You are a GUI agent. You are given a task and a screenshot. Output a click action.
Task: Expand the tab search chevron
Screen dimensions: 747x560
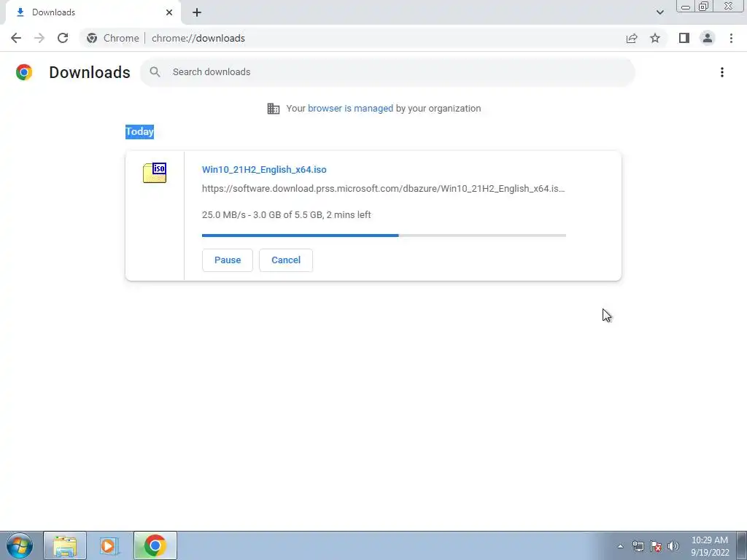659,12
